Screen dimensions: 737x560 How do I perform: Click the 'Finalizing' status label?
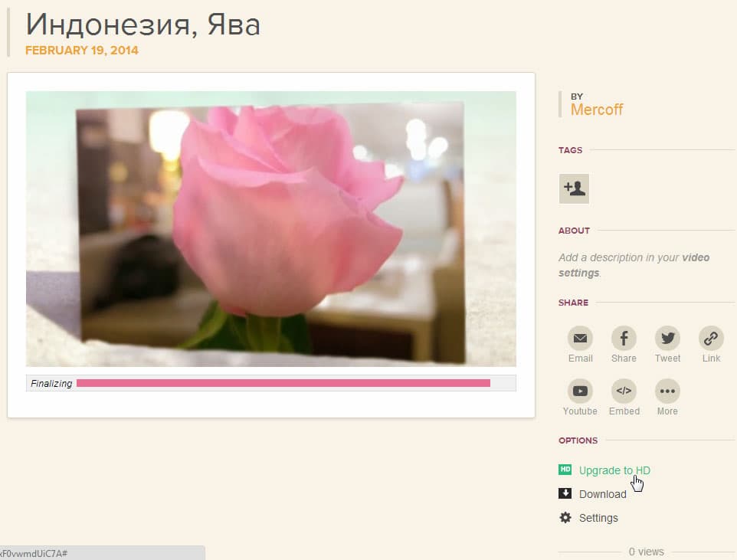pos(51,384)
